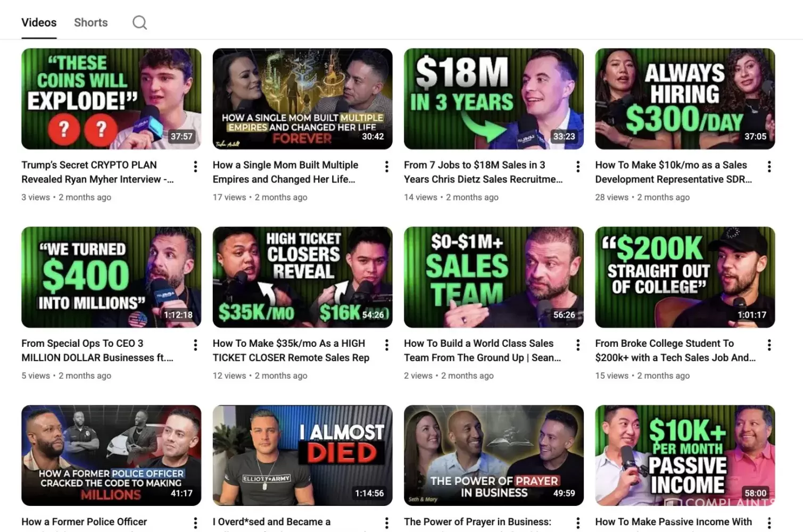This screenshot has width=803, height=532.
Task: Open three-dot menu for HIGH TICKET CLOSER video
Action: [x=387, y=345]
